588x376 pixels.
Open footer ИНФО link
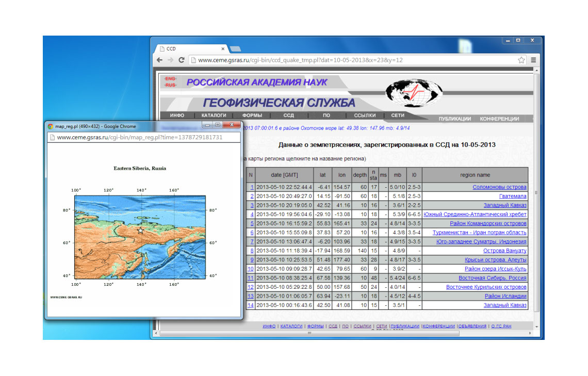tap(269, 326)
